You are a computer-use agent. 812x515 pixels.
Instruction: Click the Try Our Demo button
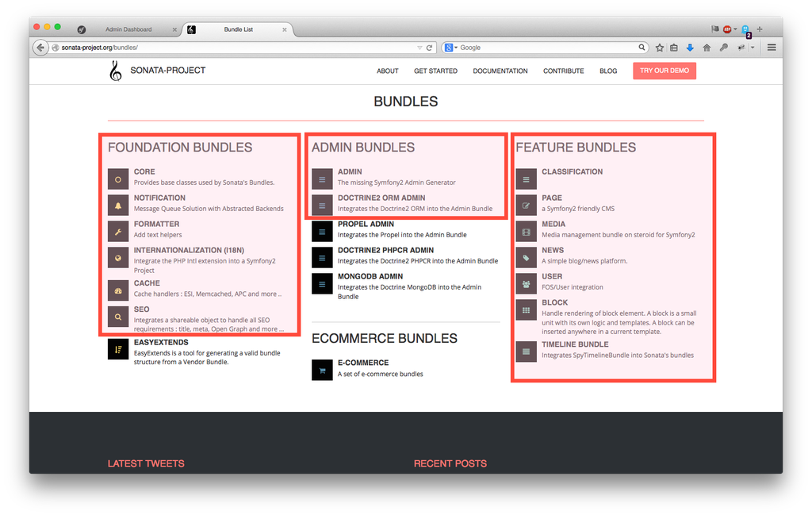pyautogui.click(x=664, y=71)
